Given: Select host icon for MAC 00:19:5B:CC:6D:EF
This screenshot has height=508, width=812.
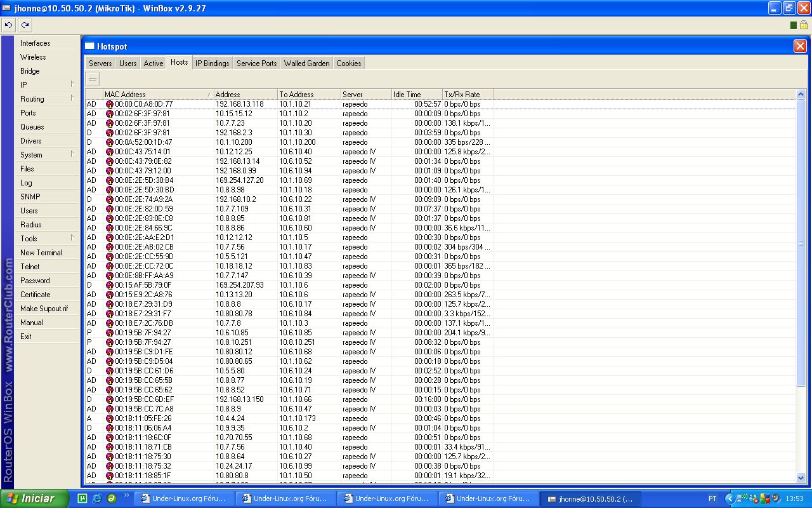Looking at the screenshot, I should [110, 399].
